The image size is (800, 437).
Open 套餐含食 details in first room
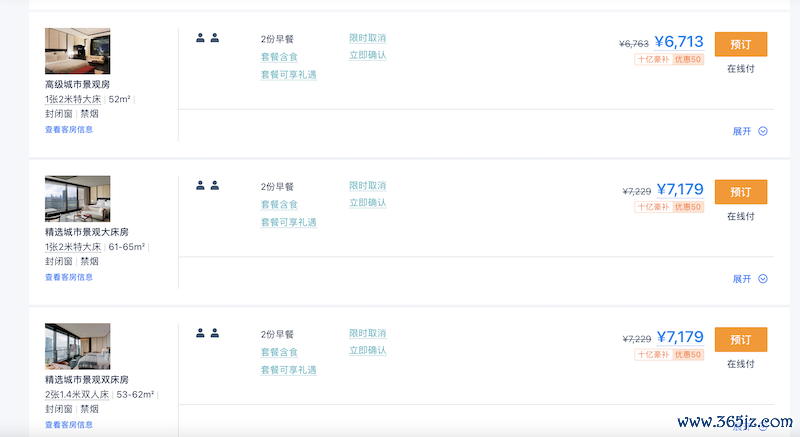pos(279,57)
